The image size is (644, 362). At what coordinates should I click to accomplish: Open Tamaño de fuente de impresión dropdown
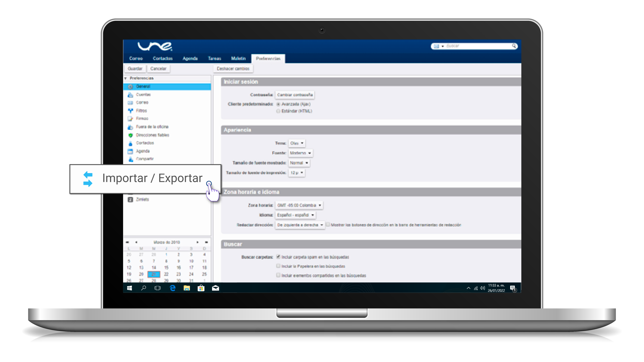click(x=297, y=173)
